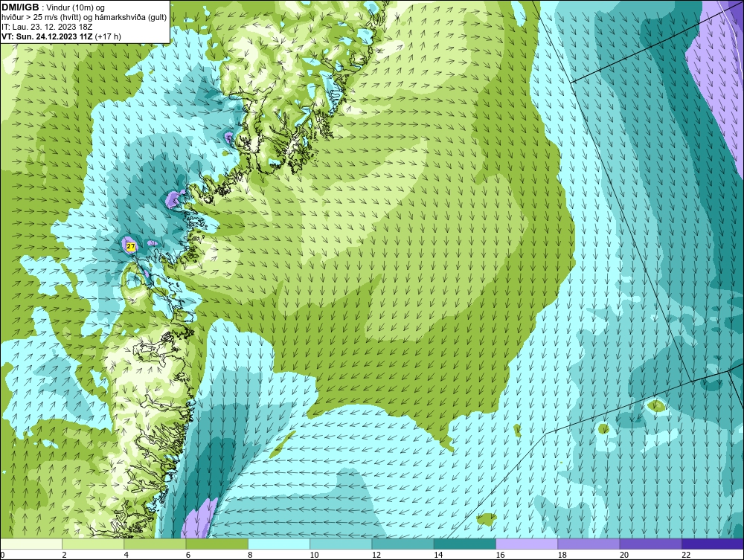Click the initial time line 'IT: Lau. 23. 12. 2023 18Z'
The height and width of the screenshot is (560, 744).
coord(48,27)
